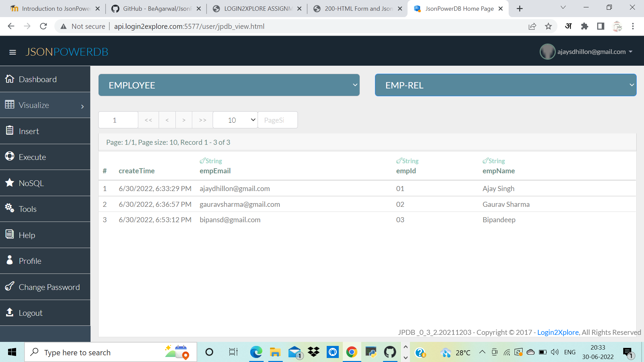Click the PageSi input field
The height and width of the screenshot is (362, 644).
[x=277, y=120]
